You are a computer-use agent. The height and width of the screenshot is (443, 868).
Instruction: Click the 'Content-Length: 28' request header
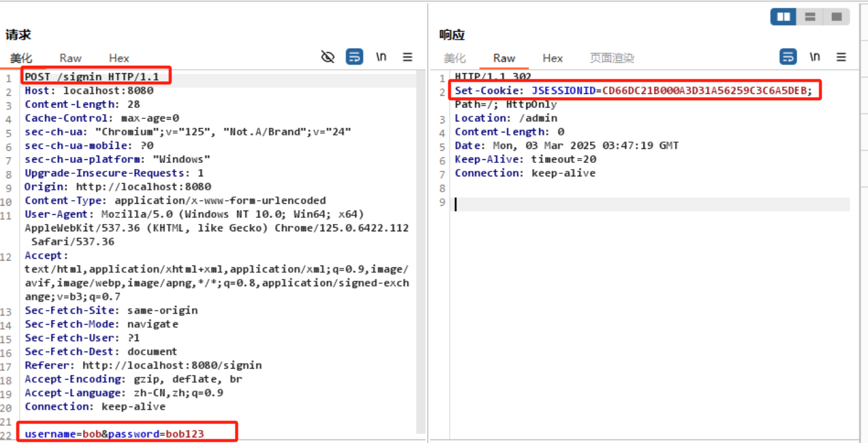82,104
